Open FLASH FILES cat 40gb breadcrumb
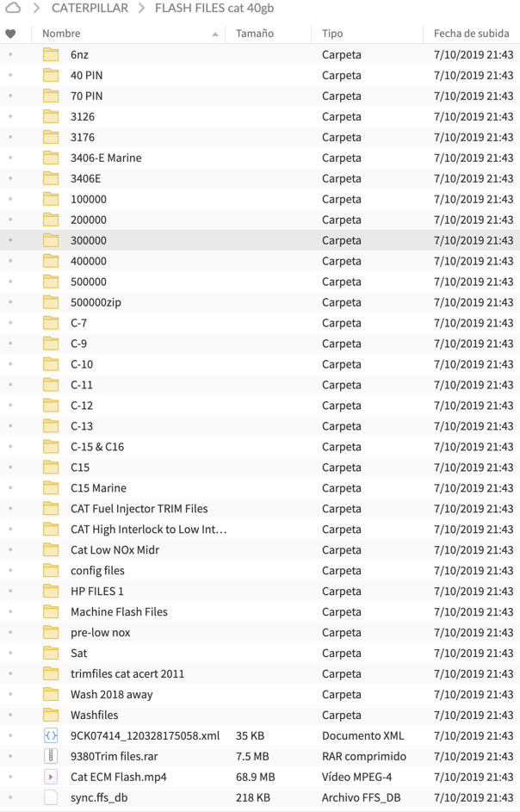The width and height of the screenshot is (520, 812). 214,8
